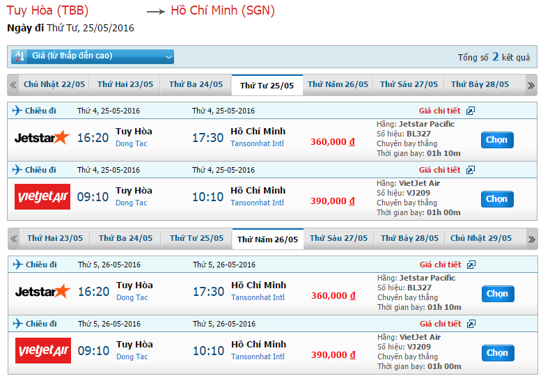Select the Chủ Nhật 29/05 date tab
550x392 pixels.
[x=480, y=238]
